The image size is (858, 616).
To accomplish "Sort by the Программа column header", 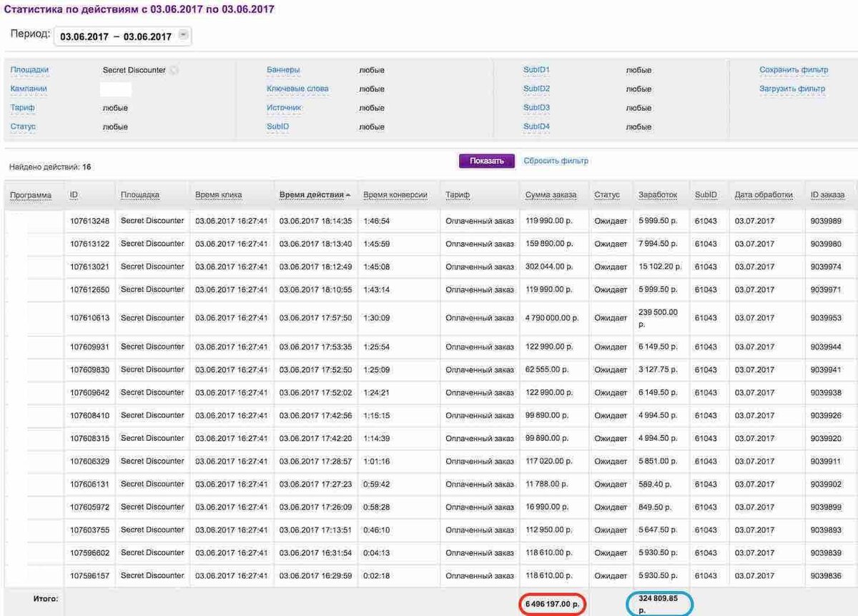I will coord(31,195).
